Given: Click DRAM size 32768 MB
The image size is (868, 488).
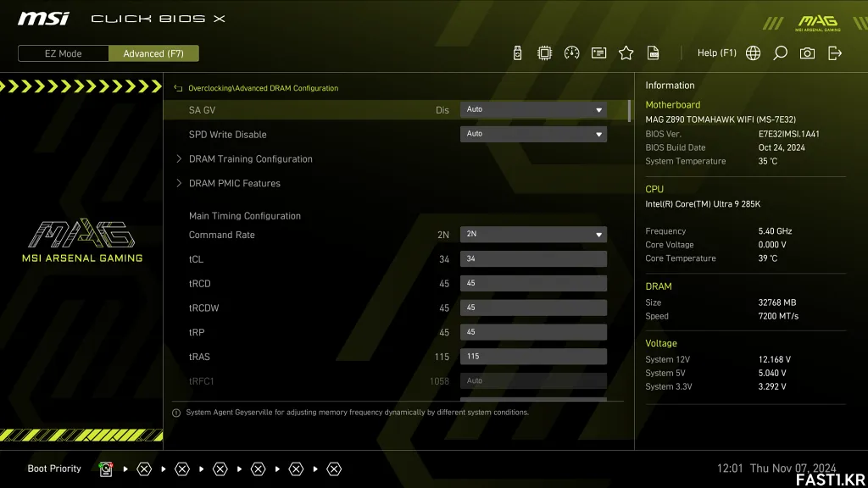Looking at the screenshot, I should pos(777,302).
